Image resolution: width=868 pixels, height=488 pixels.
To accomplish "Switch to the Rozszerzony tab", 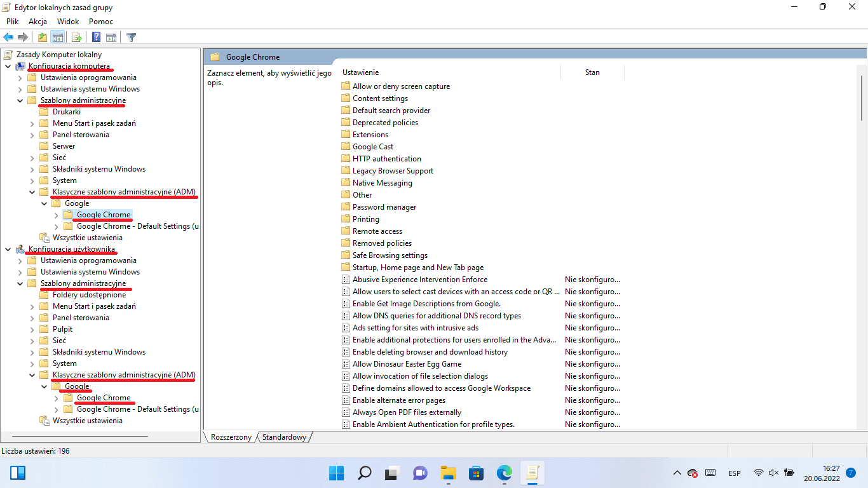I will 231,437.
